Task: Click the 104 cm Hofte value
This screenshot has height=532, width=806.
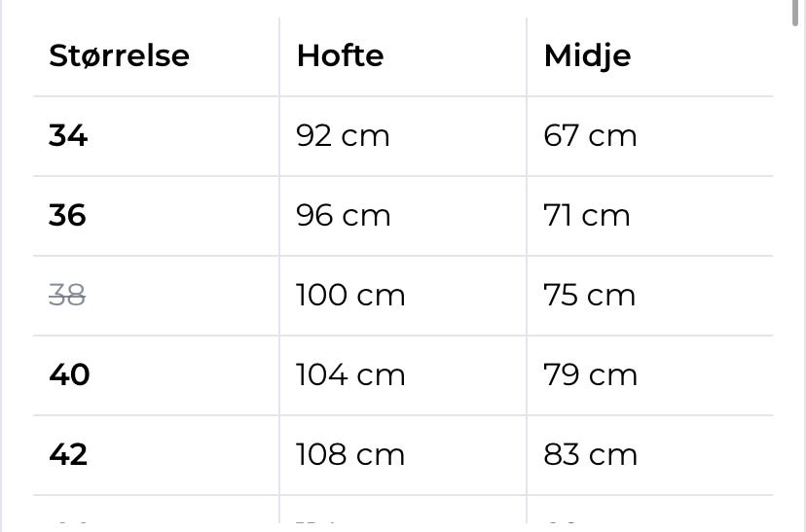Action: click(x=350, y=374)
